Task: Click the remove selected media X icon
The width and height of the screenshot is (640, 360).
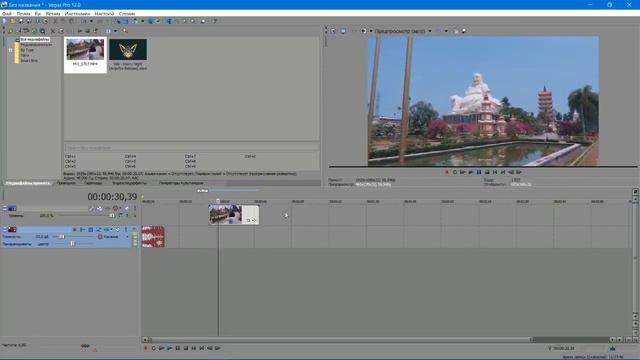Action: [x=53, y=31]
